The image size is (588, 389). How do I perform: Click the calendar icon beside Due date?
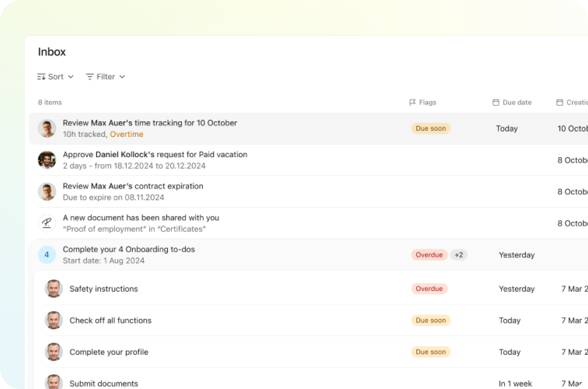[x=496, y=102]
